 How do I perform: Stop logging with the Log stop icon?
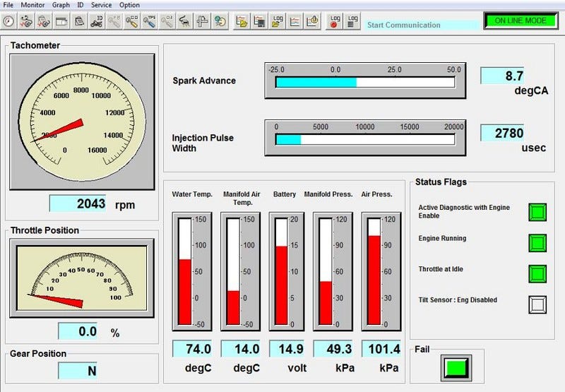click(352, 21)
